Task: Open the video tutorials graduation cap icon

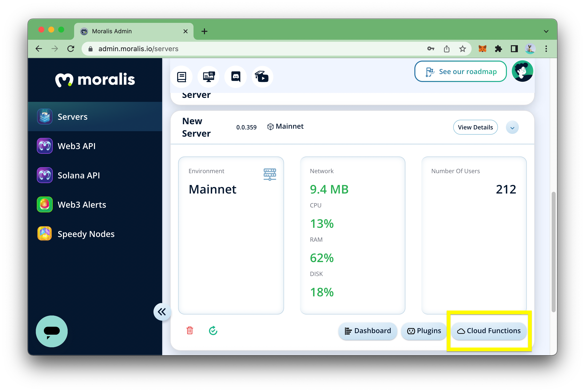Action: point(262,77)
